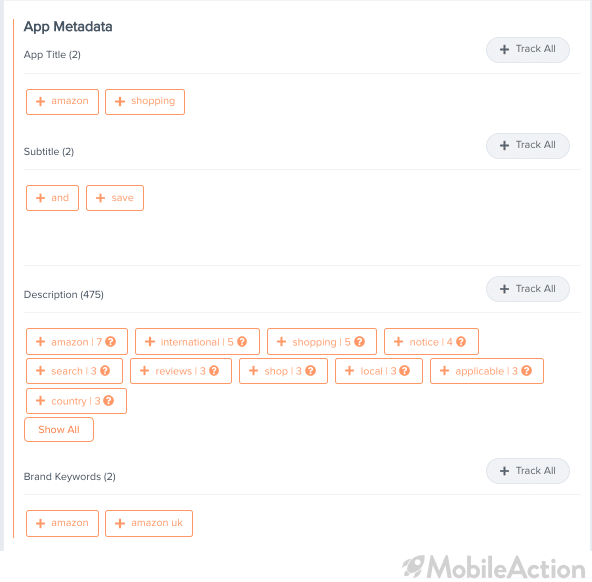Open help tooltip for shopping | 5 keyword
This screenshot has height=582, width=592.
click(x=359, y=342)
